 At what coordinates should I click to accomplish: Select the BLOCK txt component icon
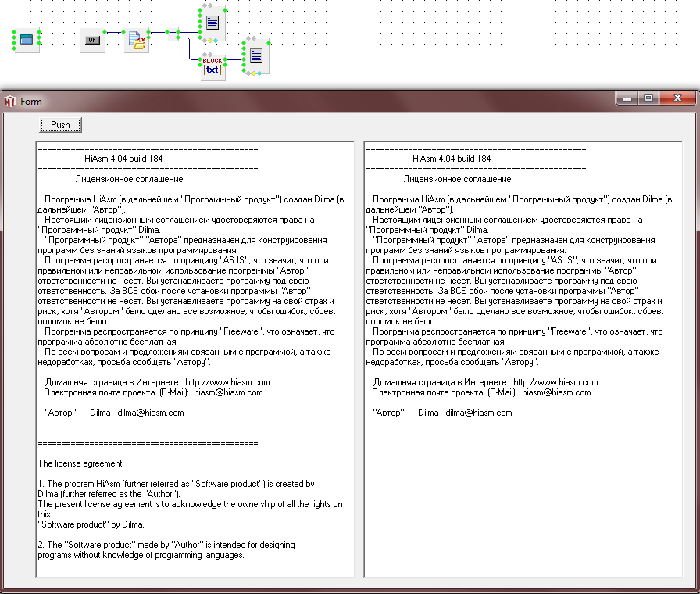click(x=212, y=67)
